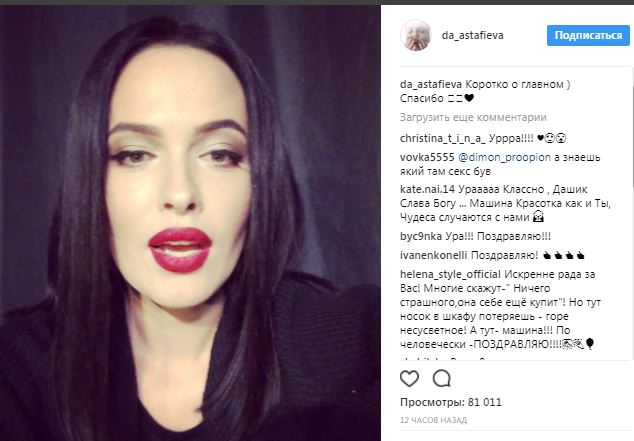The height and width of the screenshot is (441, 634).
Task: Click da_astafieva name in the caption
Action: point(431,84)
